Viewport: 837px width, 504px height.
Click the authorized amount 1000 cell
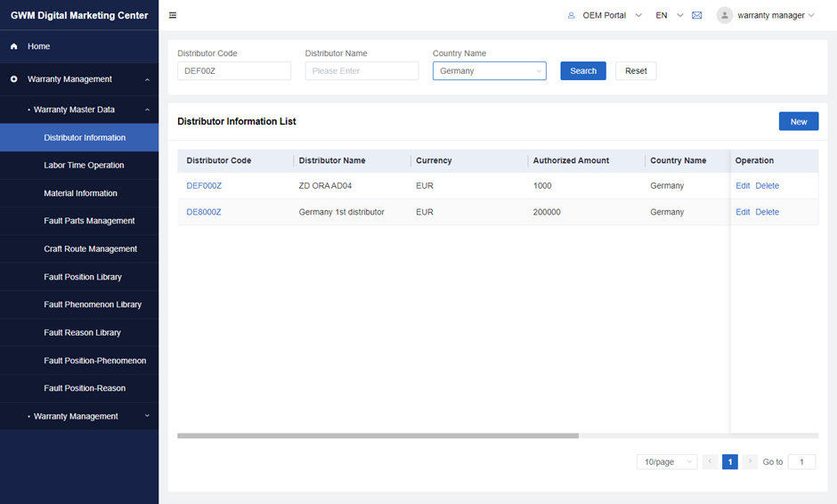point(542,186)
